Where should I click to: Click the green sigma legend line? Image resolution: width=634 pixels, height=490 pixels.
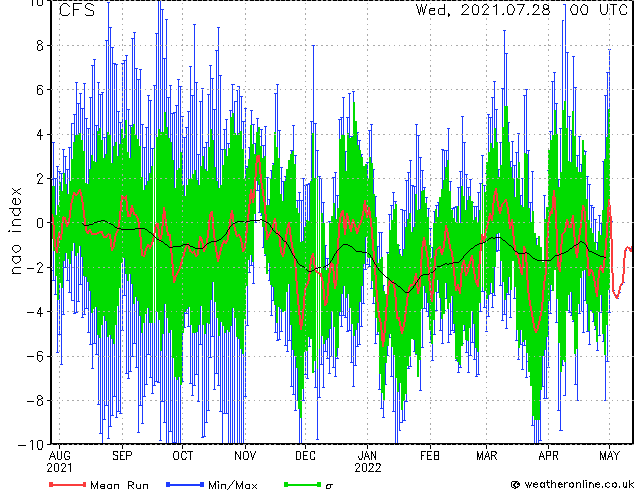[303, 484]
